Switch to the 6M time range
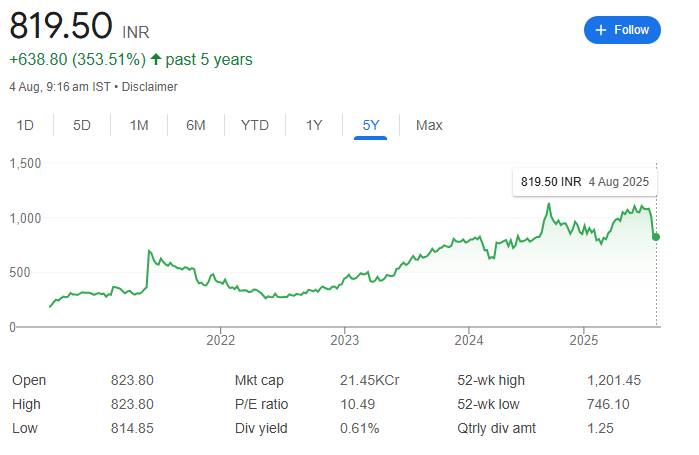Image resolution: width=699 pixels, height=455 pixels. [x=196, y=125]
